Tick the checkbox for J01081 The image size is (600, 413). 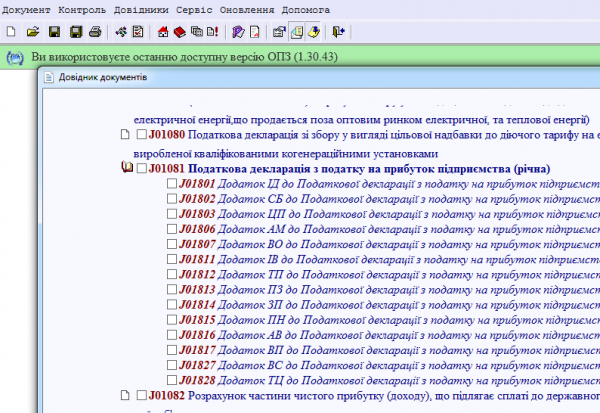[x=142, y=168]
